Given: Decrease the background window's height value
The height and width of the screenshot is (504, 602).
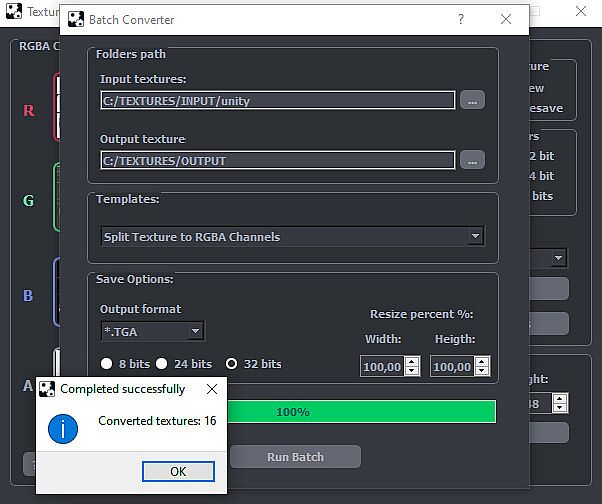Looking at the screenshot, I should pyautogui.click(x=560, y=408).
